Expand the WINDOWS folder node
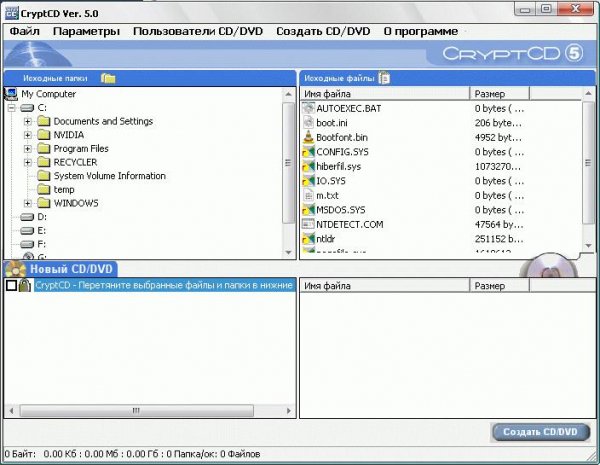The width and height of the screenshot is (600, 465). point(28,203)
